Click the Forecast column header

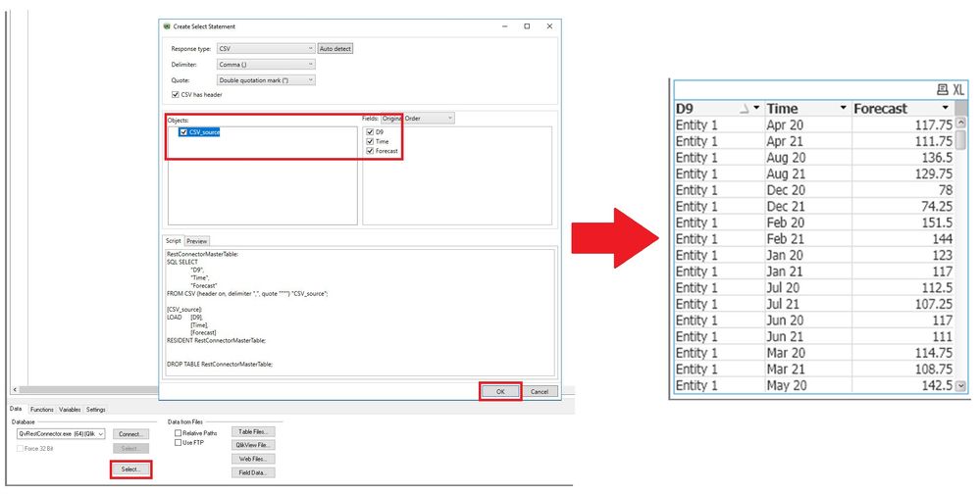point(903,108)
